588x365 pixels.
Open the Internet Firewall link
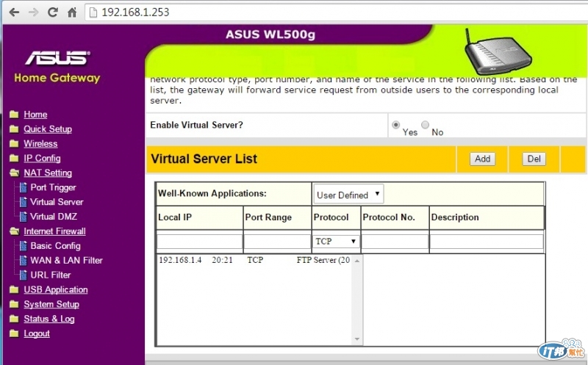54,231
